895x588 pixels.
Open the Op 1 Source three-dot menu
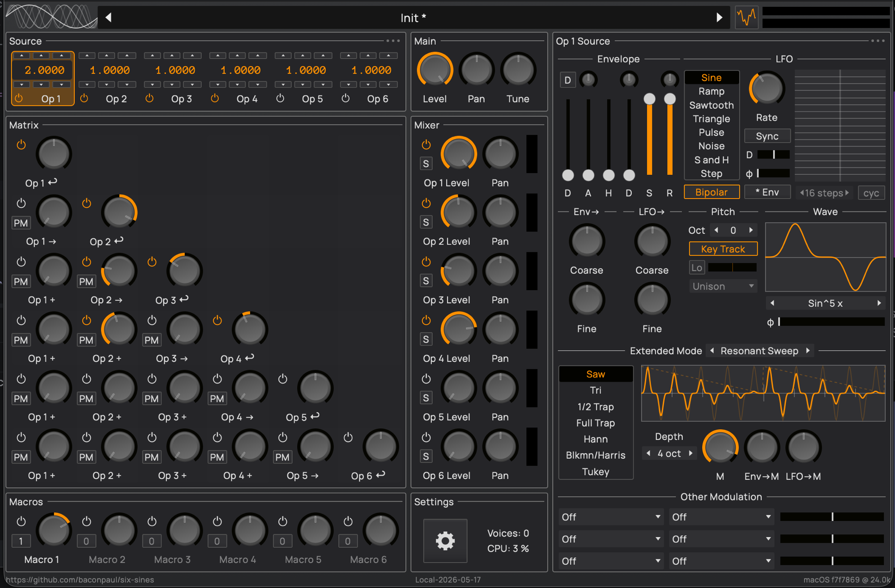click(x=878, y=41)
